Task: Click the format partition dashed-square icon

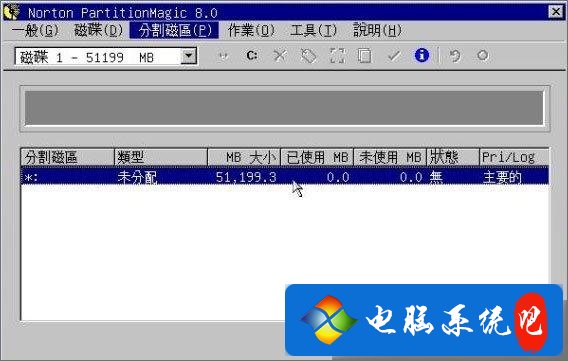Action: click(x=337, y=56)
